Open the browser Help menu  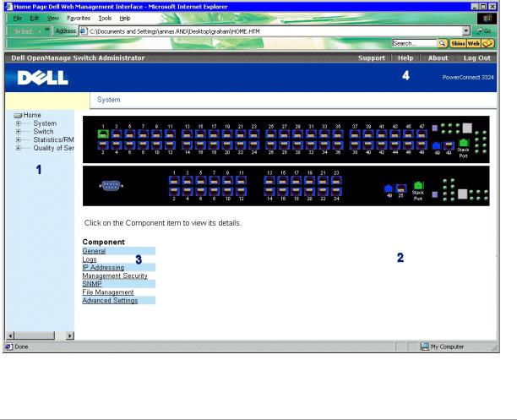tap(125, 18)
